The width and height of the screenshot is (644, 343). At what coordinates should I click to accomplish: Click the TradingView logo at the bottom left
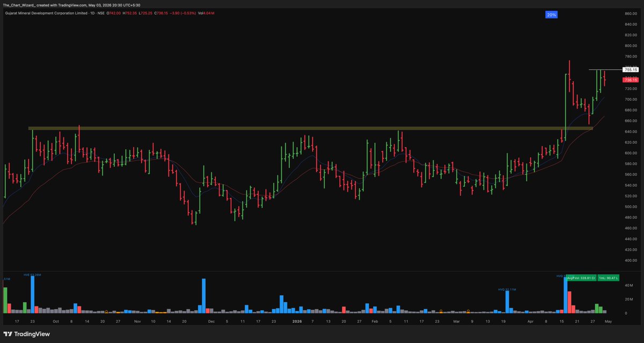(x=27, y=333)
